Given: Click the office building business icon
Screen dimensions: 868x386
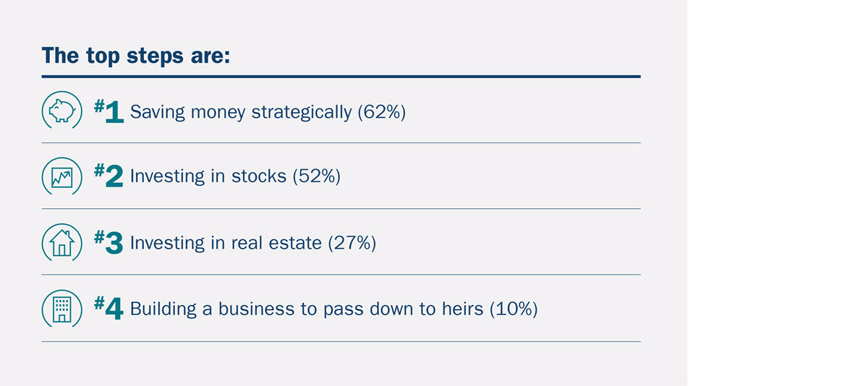Looking at the screenshot, I should click(x=61, y=309).
